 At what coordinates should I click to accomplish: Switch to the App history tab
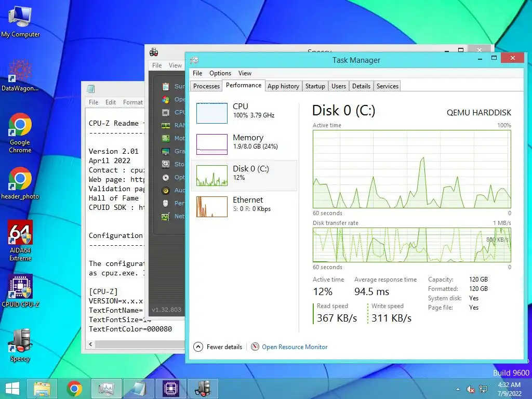point(283,86)
